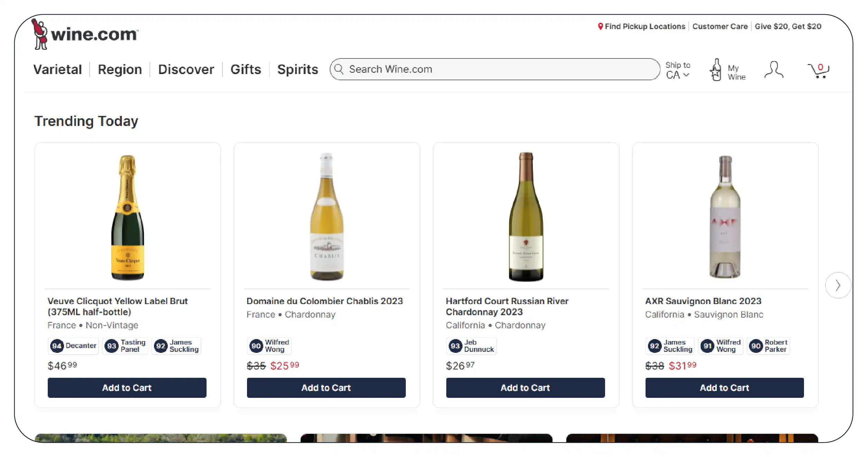
Task: Open the shopping cart
Action: point(818,70)
